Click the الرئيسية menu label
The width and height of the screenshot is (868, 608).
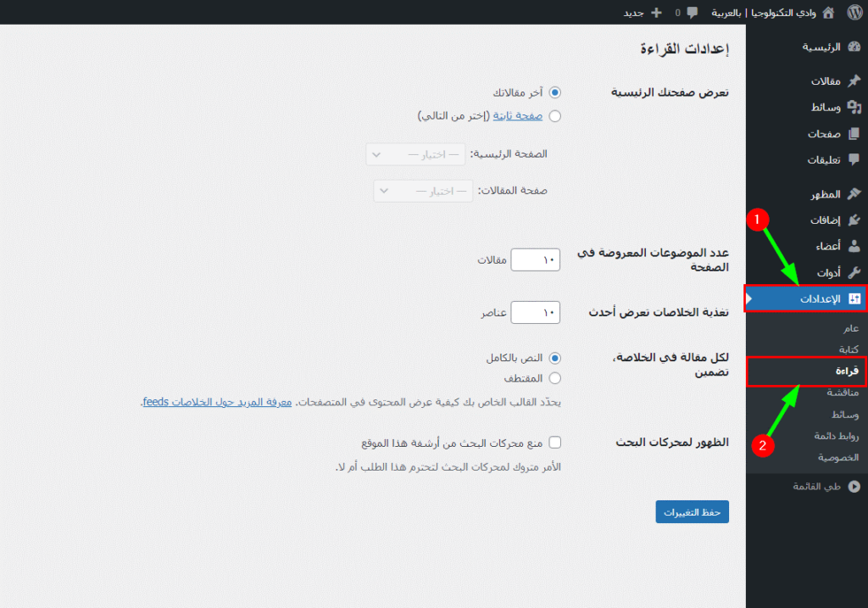pyautogui.click(x=821, y=47)
